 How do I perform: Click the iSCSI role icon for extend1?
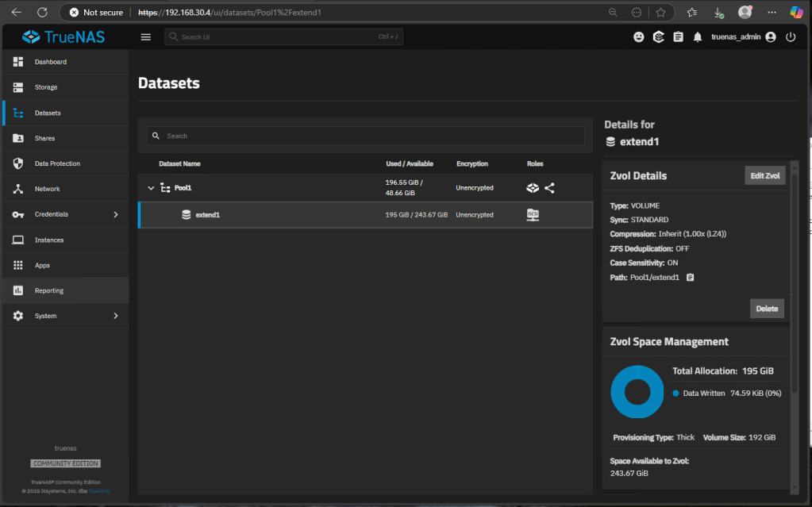533,215
